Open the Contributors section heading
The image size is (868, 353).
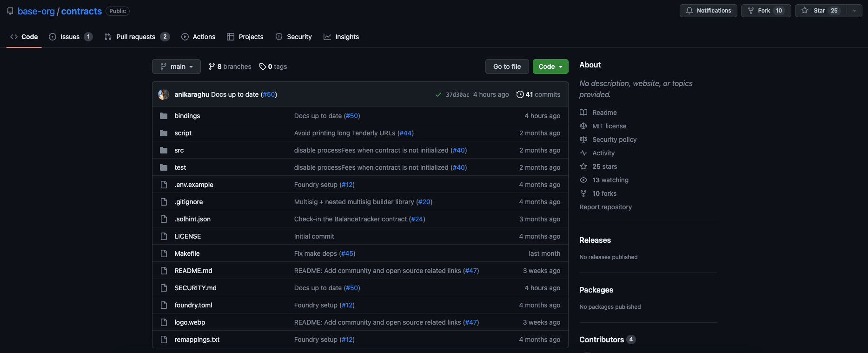click(602, 340)
